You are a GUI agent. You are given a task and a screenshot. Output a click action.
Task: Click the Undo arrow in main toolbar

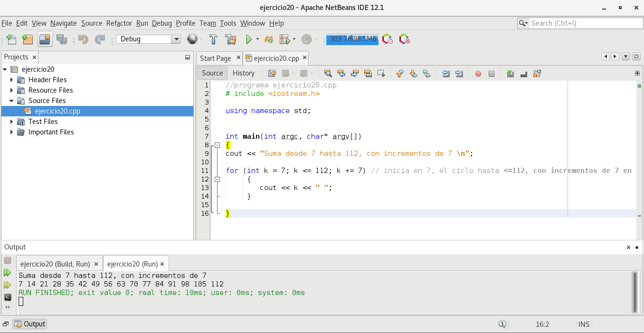click(83, 39)
